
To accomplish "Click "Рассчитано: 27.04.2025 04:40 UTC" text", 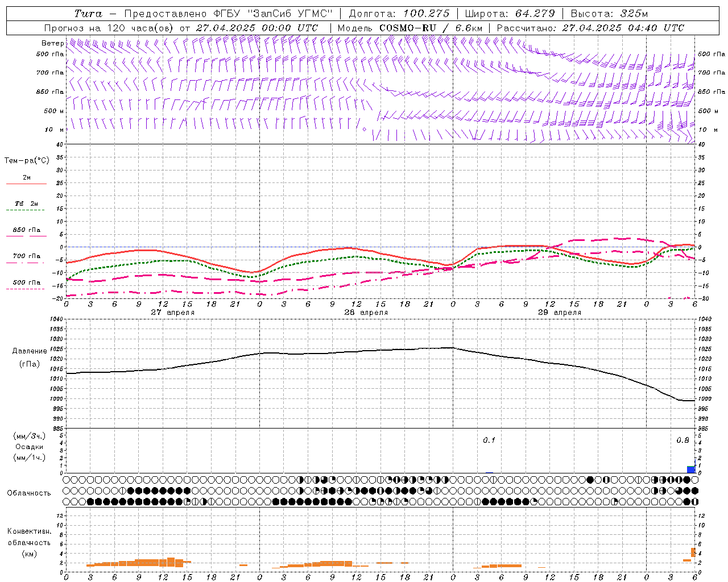I will click(590, 28).
